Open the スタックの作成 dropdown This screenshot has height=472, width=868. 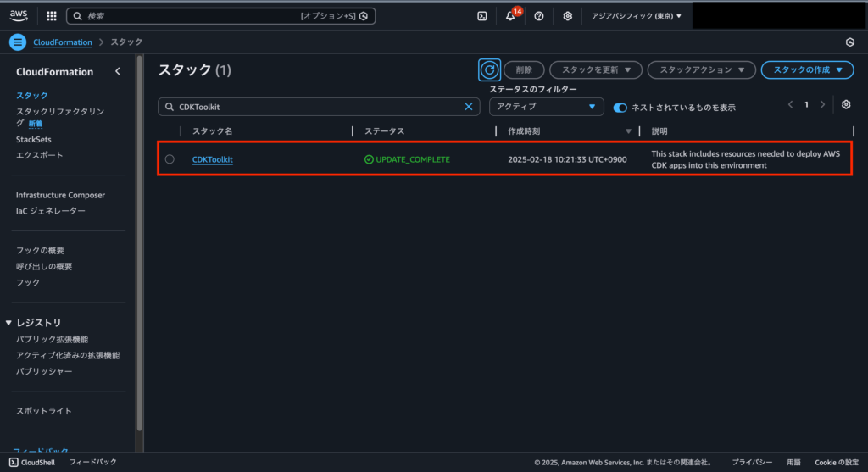pos(806,70)
